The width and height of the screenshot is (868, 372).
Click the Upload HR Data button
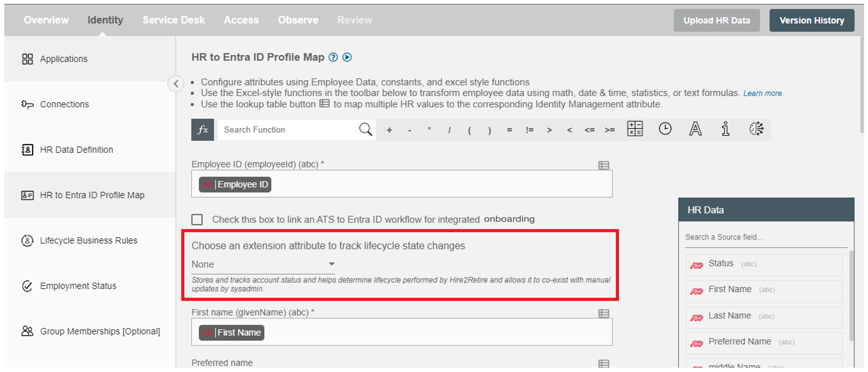pos(717,20)
